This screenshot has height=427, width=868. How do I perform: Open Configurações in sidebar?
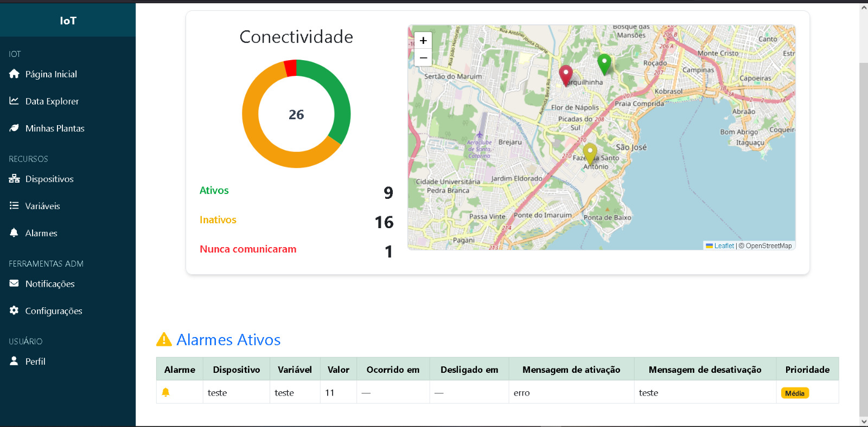point(54,311)
